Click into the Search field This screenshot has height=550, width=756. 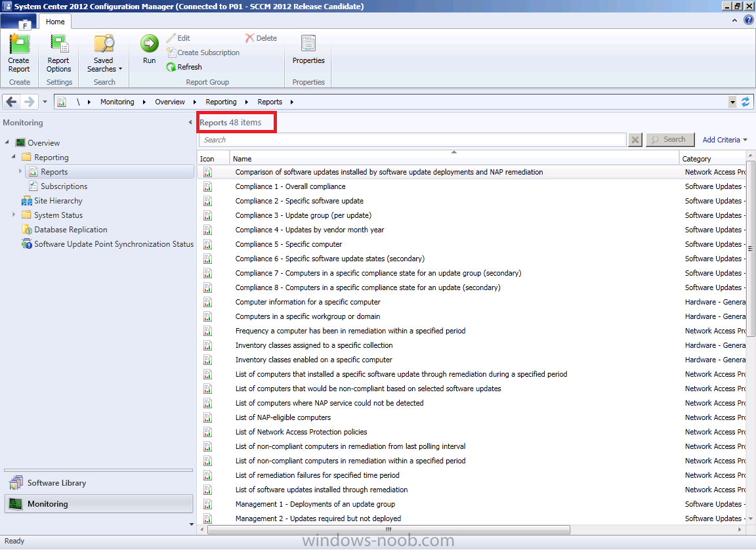point(412,140)
